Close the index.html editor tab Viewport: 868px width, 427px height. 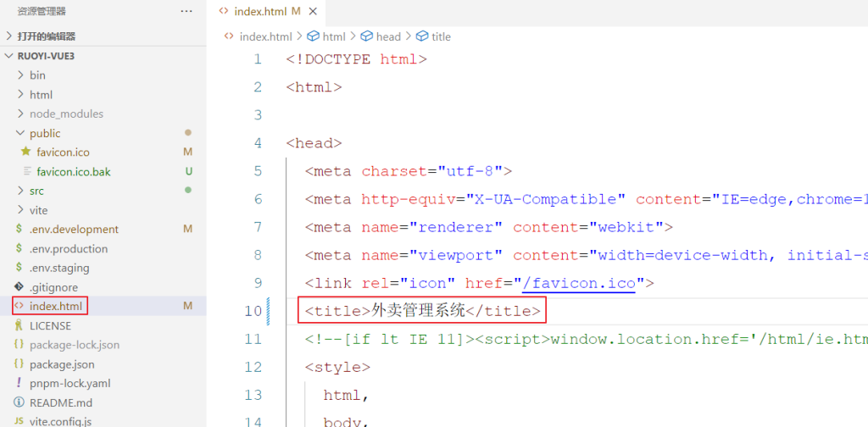[x=313, y=12]
